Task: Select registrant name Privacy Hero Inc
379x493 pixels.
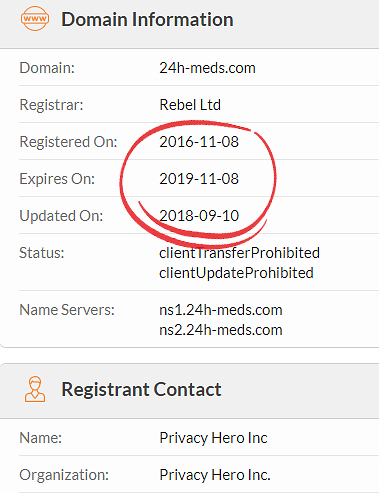Action: pos(213,438)
